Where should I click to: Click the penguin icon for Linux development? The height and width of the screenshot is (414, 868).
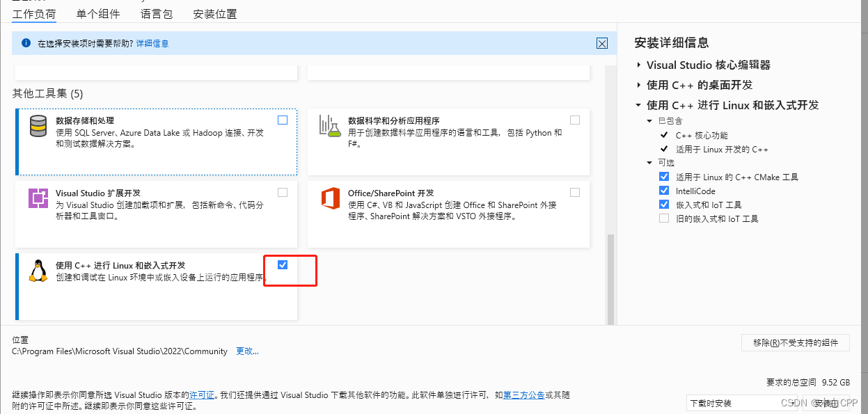(38, 271)
